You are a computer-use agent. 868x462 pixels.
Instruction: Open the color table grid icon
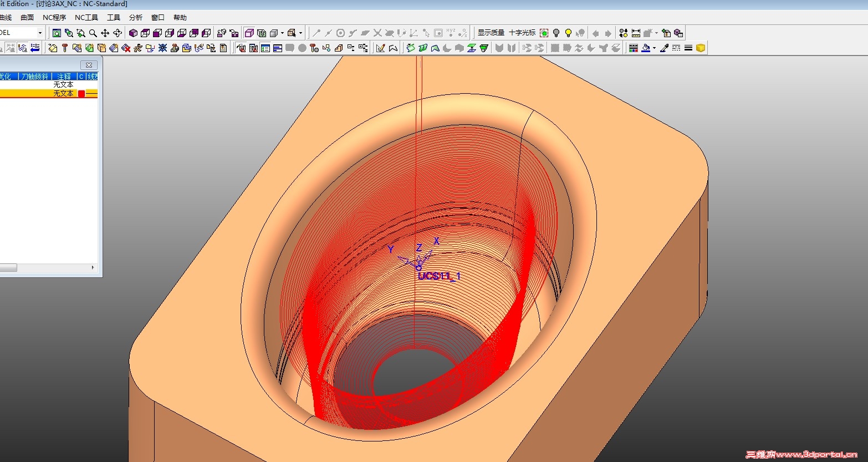634,48
